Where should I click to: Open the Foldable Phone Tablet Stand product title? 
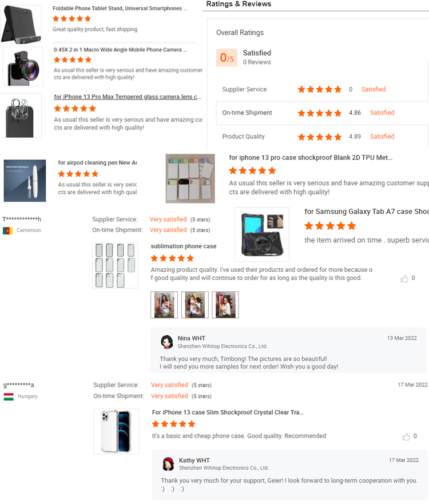tap(120, 9)
